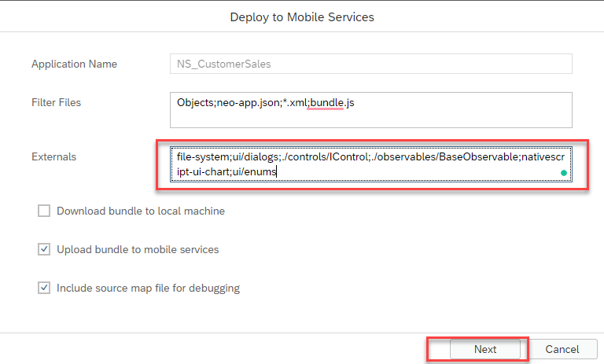Click the Application Name label
Viewport: 604px width, 364px height.
tap(74, 64)
